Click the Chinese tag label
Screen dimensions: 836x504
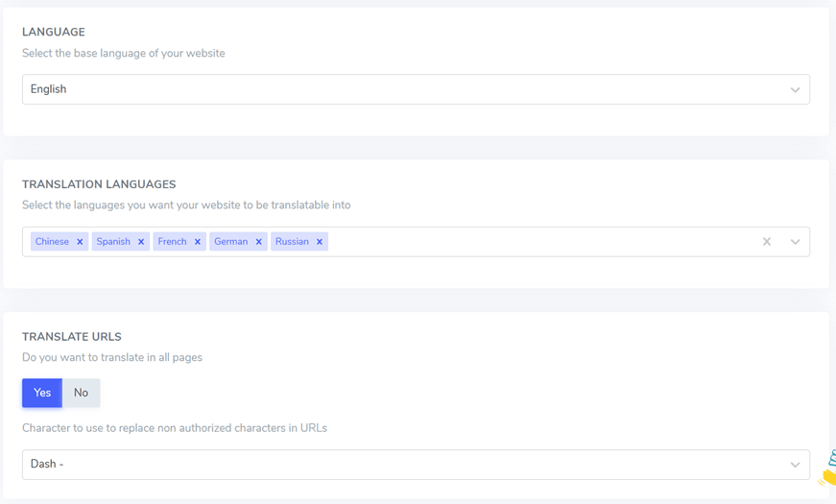[52, 242]
